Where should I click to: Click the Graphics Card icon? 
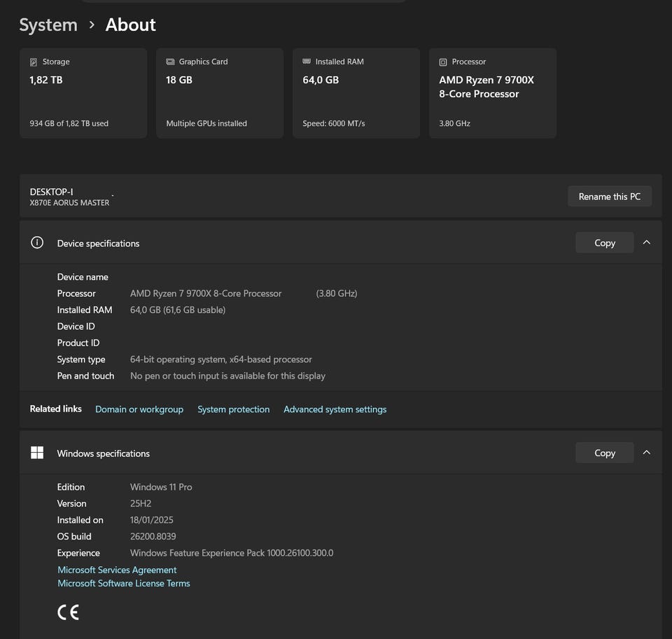click(170, 62)
